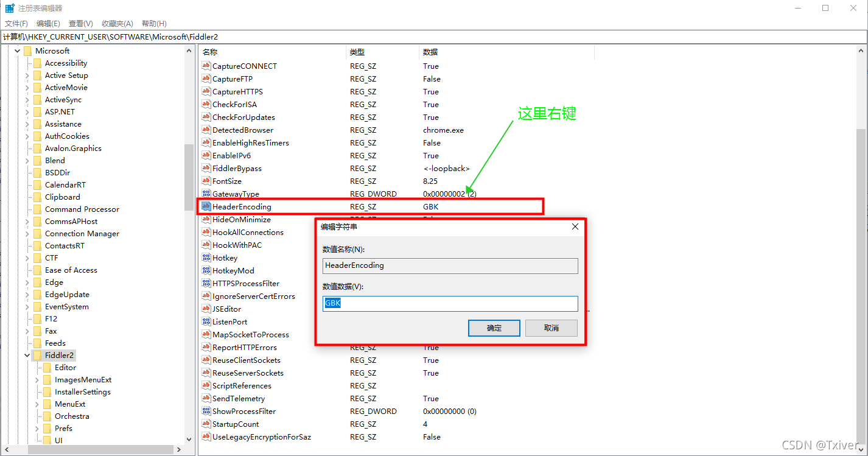Click the Editor subfolder icon
868x456 pixels.
[x=47, y=367]
